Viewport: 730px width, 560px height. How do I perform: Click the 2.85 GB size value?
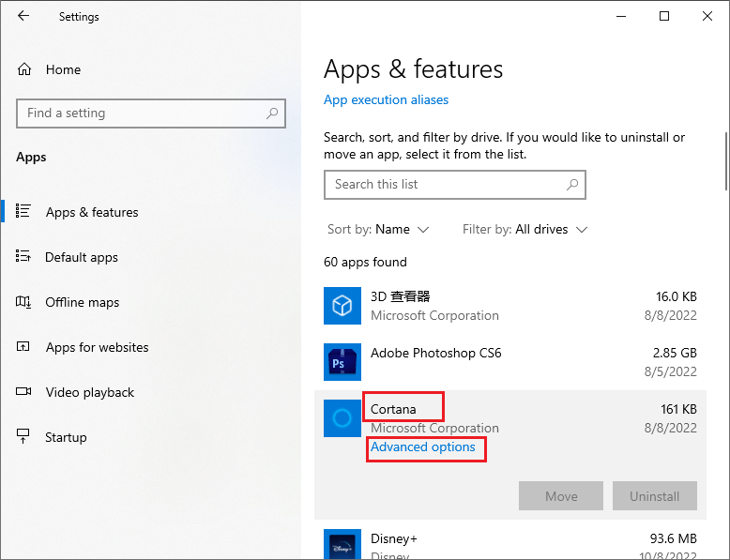tap(675, 353)
